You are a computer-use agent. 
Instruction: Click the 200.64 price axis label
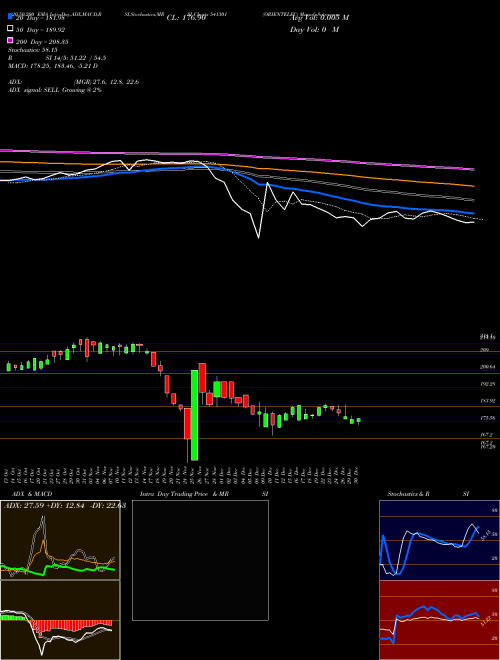(x=487, y=367)
